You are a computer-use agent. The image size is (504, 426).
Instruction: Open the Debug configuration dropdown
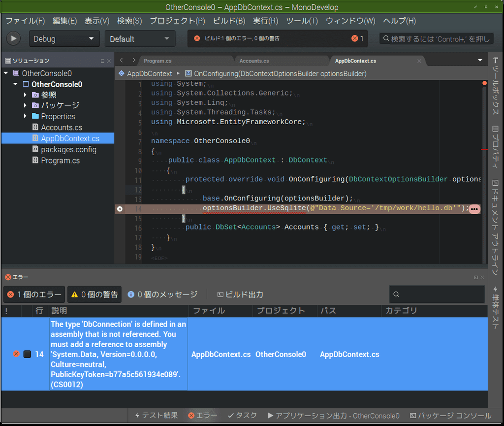64,38
